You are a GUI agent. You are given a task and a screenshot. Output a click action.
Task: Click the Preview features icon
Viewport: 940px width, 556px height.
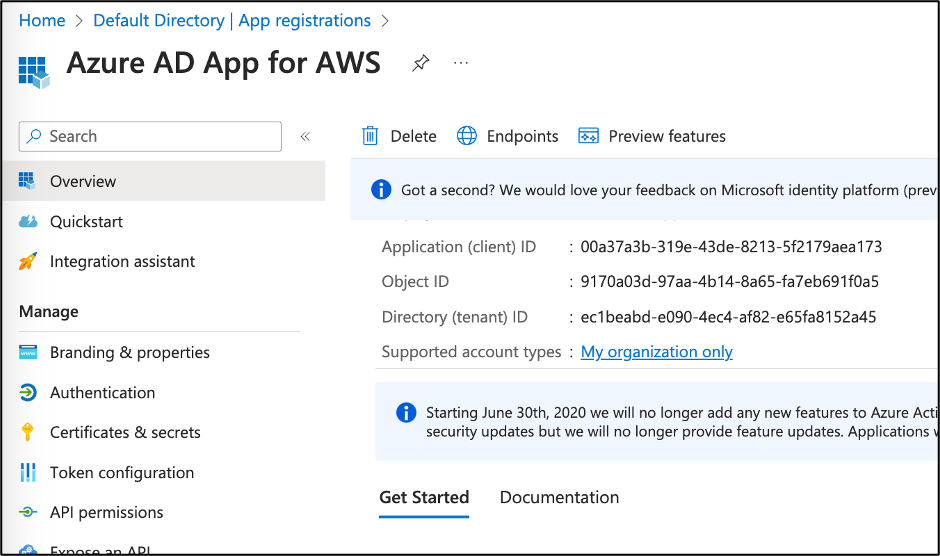(x=589, y=136)
